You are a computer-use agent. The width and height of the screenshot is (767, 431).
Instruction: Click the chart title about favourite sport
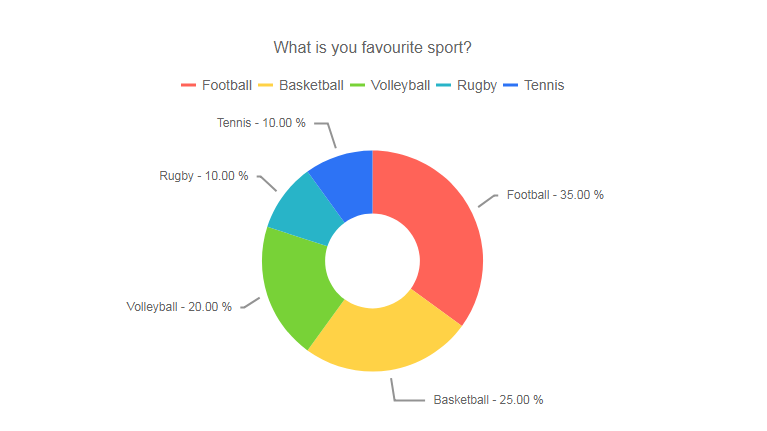(372, 47)
